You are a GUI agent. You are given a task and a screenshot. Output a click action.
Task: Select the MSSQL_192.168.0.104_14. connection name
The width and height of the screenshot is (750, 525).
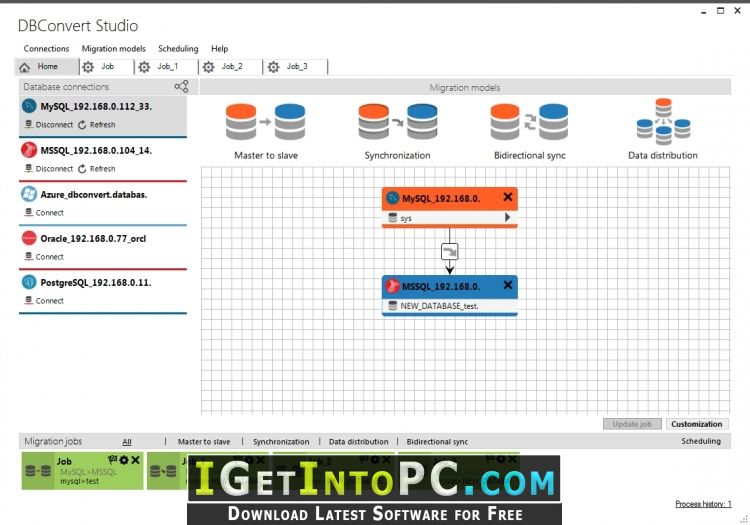[96, 150]
